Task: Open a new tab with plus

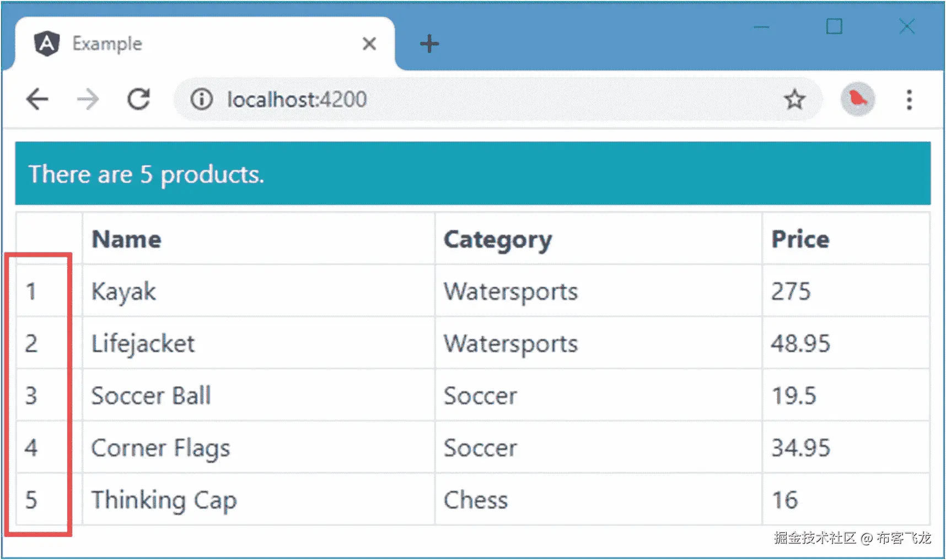Action: (x=429, y=44)
